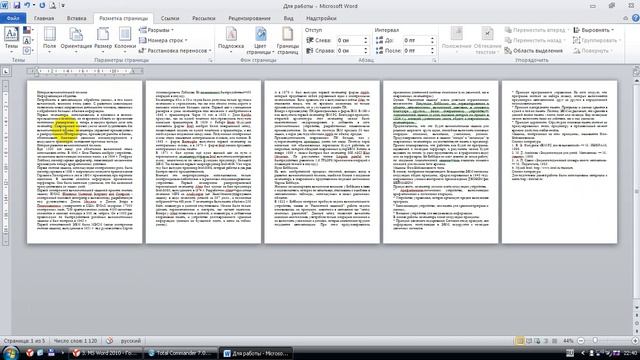This screenshot has height=360, width=640.
Task: Click the zoom out minus button
Action: (x=581, y=340)
